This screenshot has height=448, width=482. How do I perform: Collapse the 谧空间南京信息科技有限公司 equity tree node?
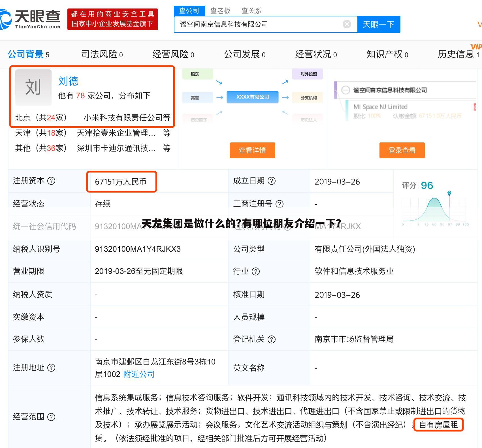click(345, 90)
